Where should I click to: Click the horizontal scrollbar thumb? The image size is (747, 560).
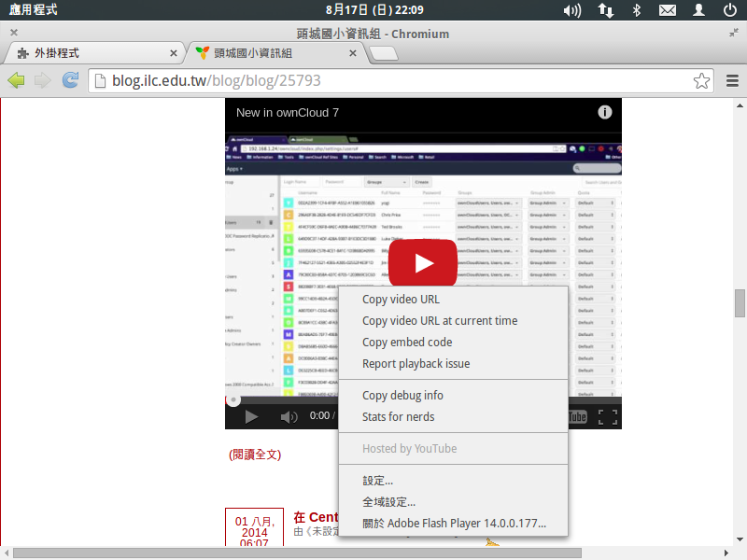[297, 553]
